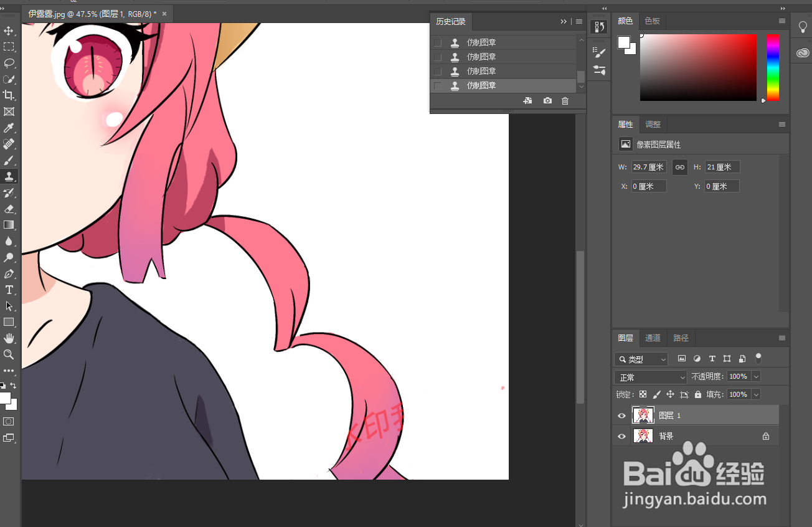This screenshot has width=812, height=527.
Task: Toggle Quick Mask mode
Action: click(x=9, y=422)
